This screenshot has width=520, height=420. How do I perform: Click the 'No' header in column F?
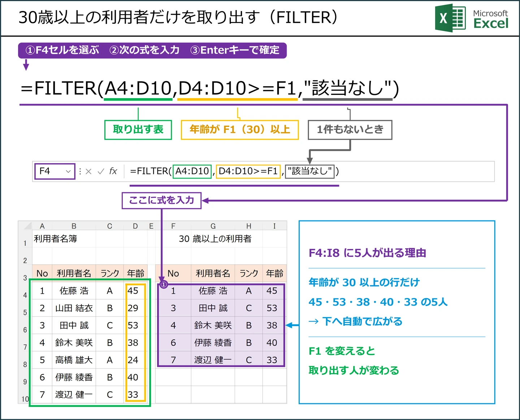173,274
